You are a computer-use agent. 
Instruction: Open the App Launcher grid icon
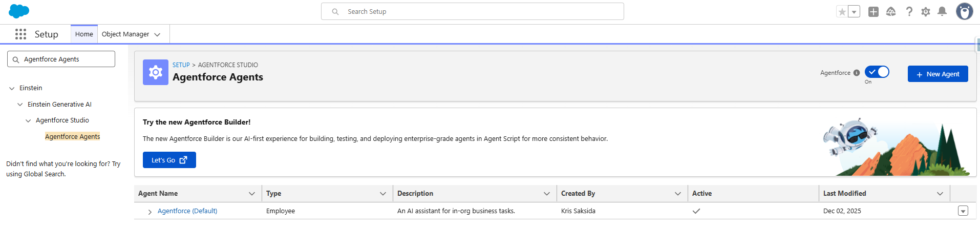(20, 34)
